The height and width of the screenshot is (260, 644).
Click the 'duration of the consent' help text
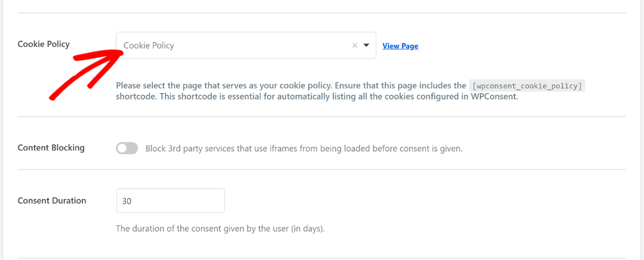point(221,229)
